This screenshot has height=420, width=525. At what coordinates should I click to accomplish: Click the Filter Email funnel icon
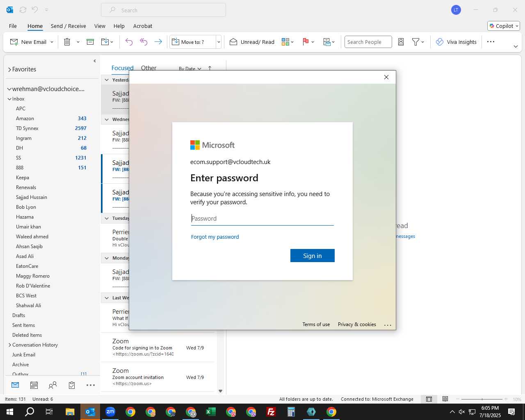[415, 42]
